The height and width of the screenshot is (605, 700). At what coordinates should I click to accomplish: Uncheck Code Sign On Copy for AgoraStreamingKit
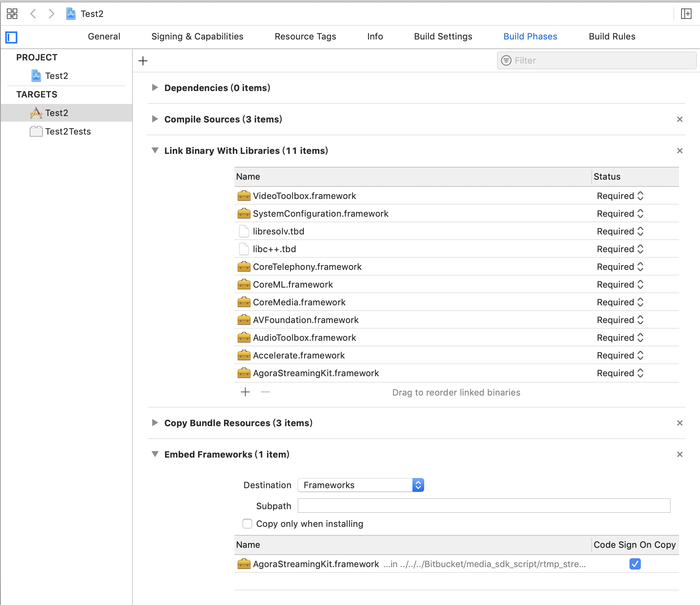pyautogui.click(x=635, y=564)
